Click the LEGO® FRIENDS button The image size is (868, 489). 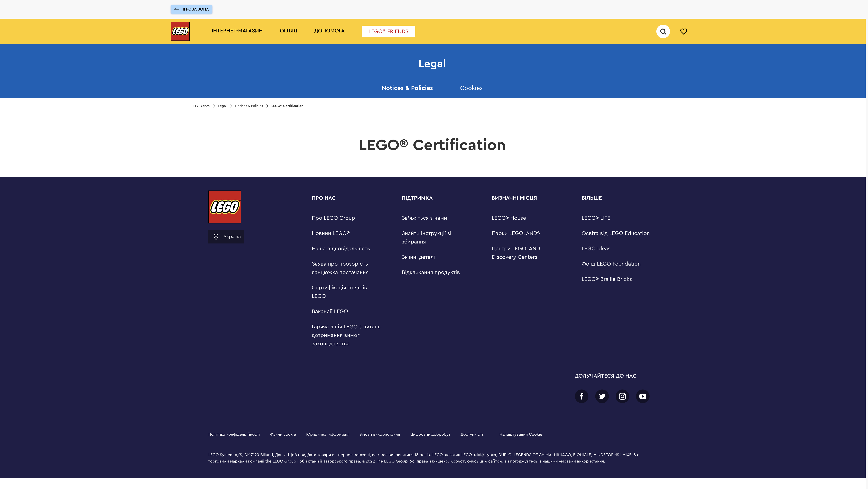pos(388,31)
